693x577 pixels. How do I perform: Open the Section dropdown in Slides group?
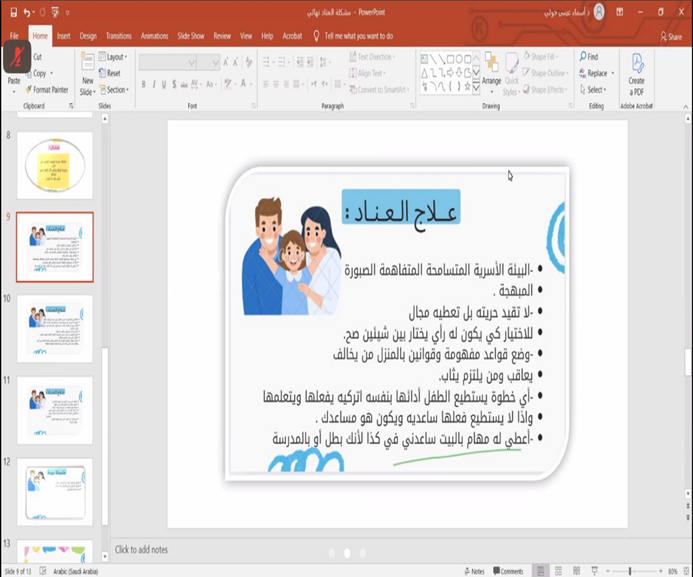point(116,89)
